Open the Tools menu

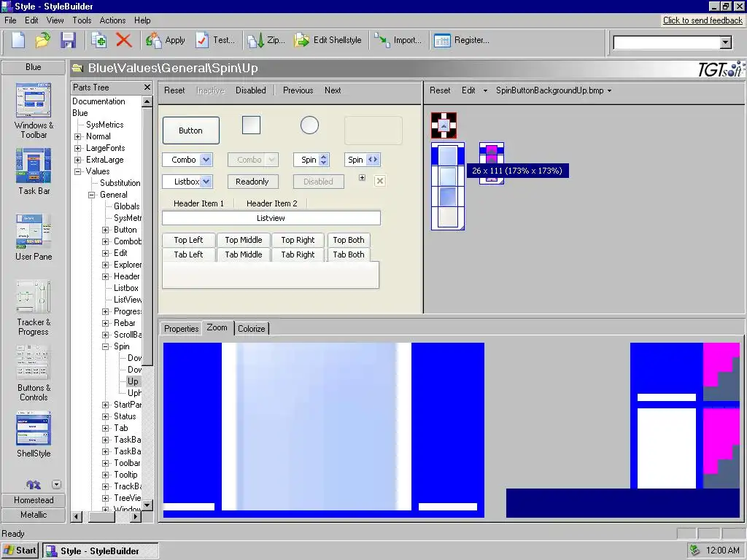[x=82, y=20]
